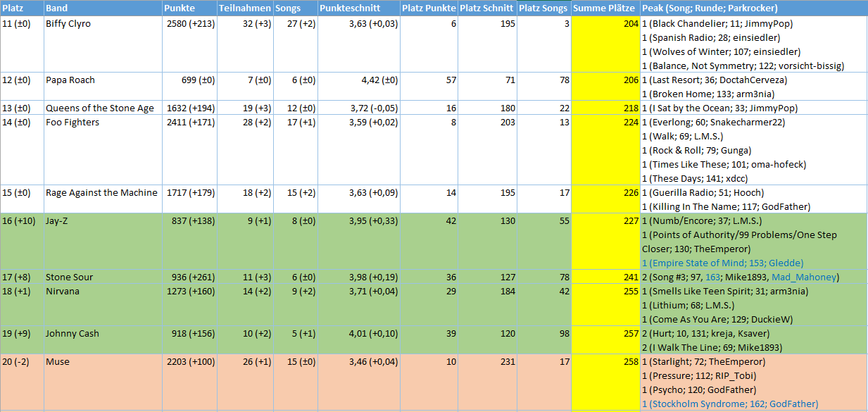
Task: Click yellow sum cell 258
Action: [605, 382]
